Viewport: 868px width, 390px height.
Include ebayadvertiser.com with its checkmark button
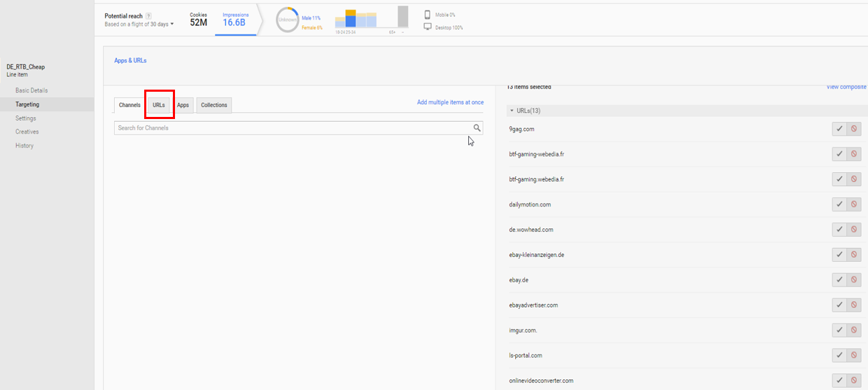click(x=839, y=305)
